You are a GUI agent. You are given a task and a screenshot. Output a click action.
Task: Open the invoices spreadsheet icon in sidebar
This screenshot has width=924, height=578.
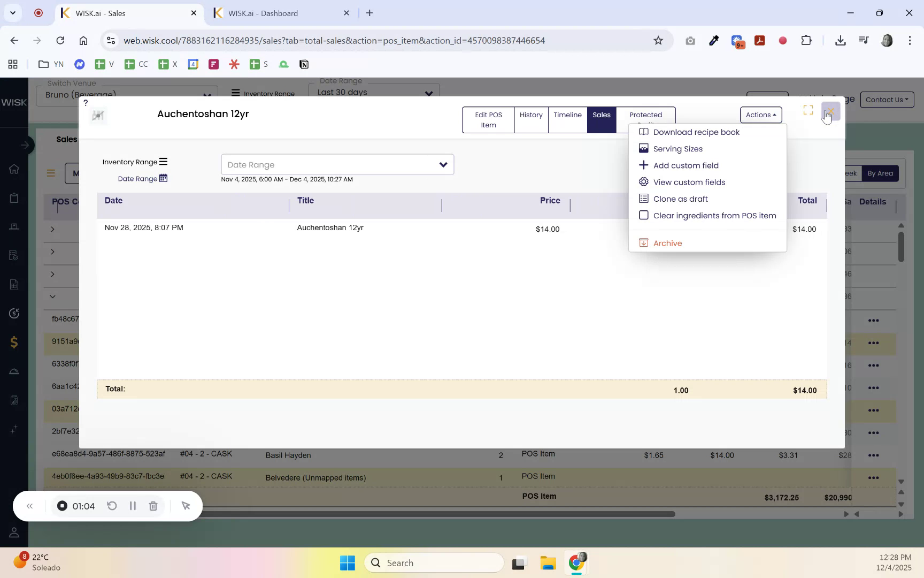pyautogui.click(x=14, y=284)
